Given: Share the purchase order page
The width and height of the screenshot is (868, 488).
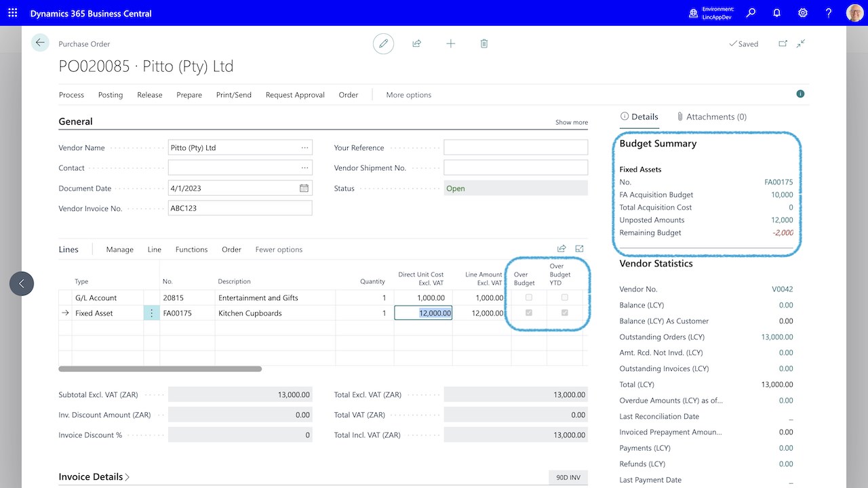Looking at the screenshot, I should [x=417, y=43].
